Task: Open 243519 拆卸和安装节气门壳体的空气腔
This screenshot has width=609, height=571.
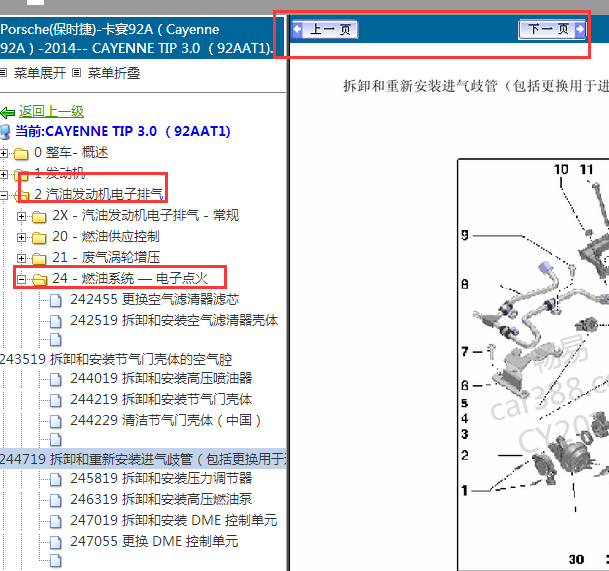Action: 116,359
